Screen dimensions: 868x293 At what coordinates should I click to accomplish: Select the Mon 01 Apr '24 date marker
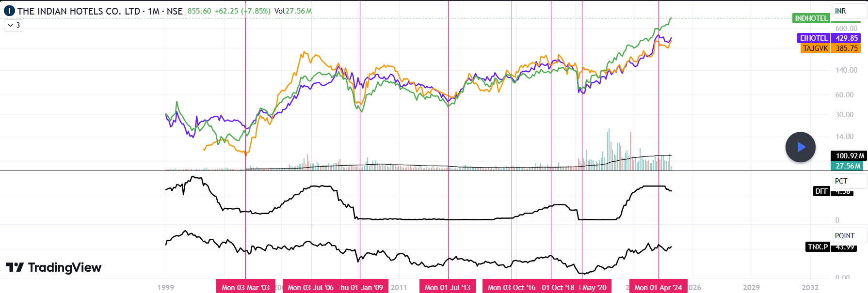pos(658,287)
